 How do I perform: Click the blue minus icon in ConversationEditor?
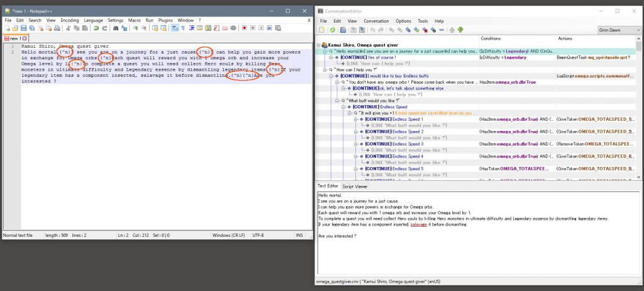[x=441, y=30]
